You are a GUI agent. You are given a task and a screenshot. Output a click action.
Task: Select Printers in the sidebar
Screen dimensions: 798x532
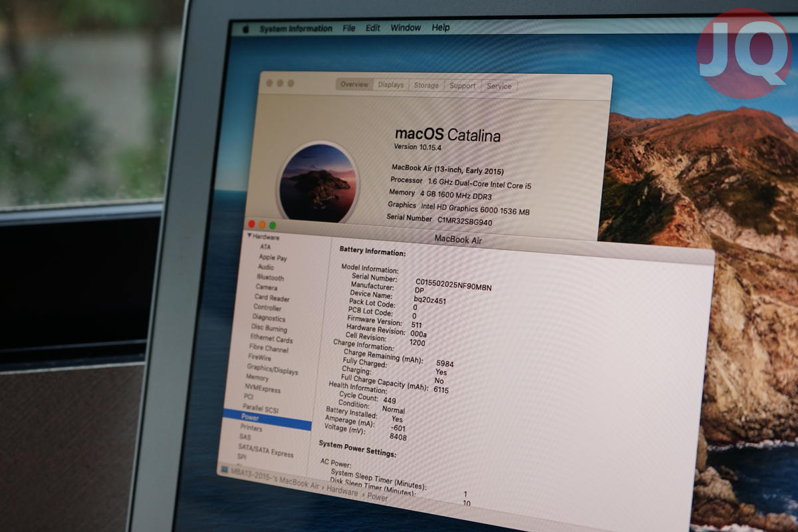(251, 428)
